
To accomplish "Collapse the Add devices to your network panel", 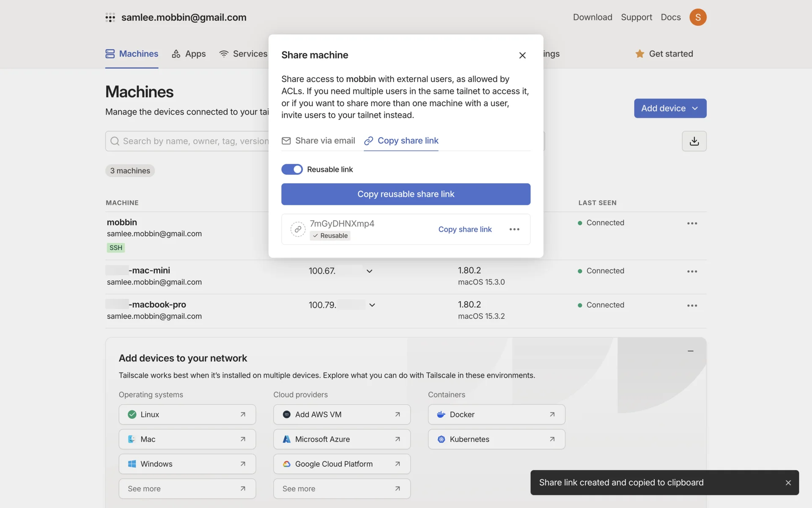I will coord(690,351).
